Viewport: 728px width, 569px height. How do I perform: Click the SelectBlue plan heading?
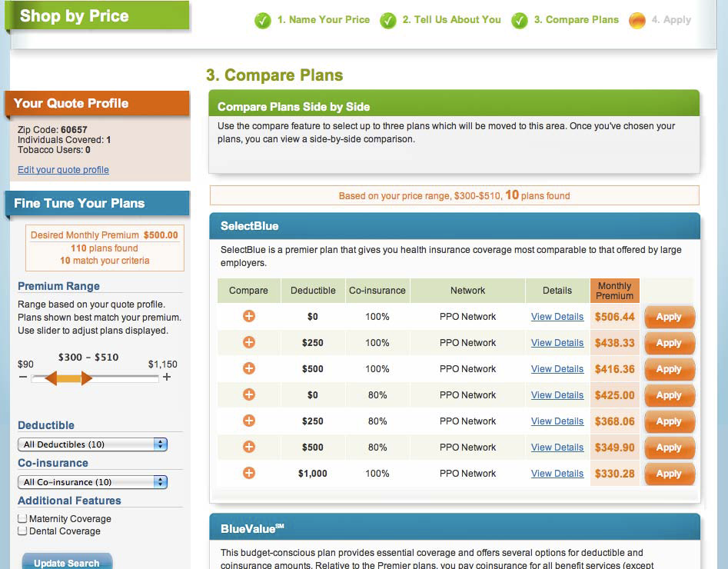pos(249,226)
